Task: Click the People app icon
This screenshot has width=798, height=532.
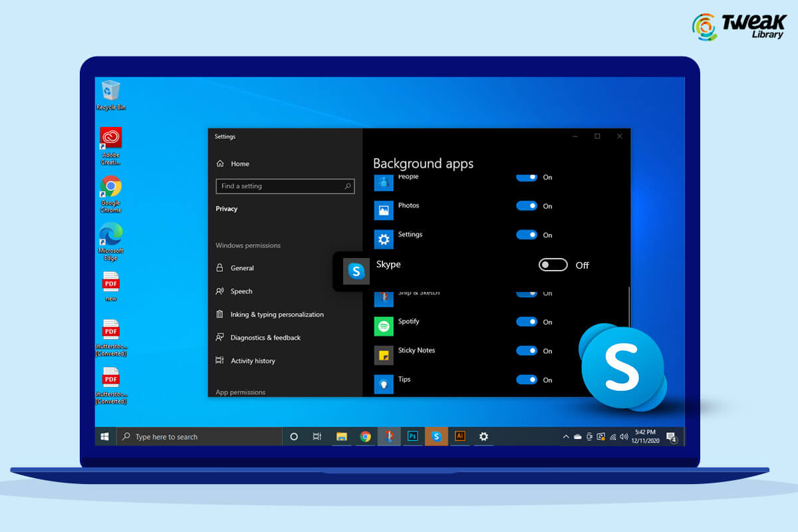Action: pyautogui.click(x=383, y=182)
